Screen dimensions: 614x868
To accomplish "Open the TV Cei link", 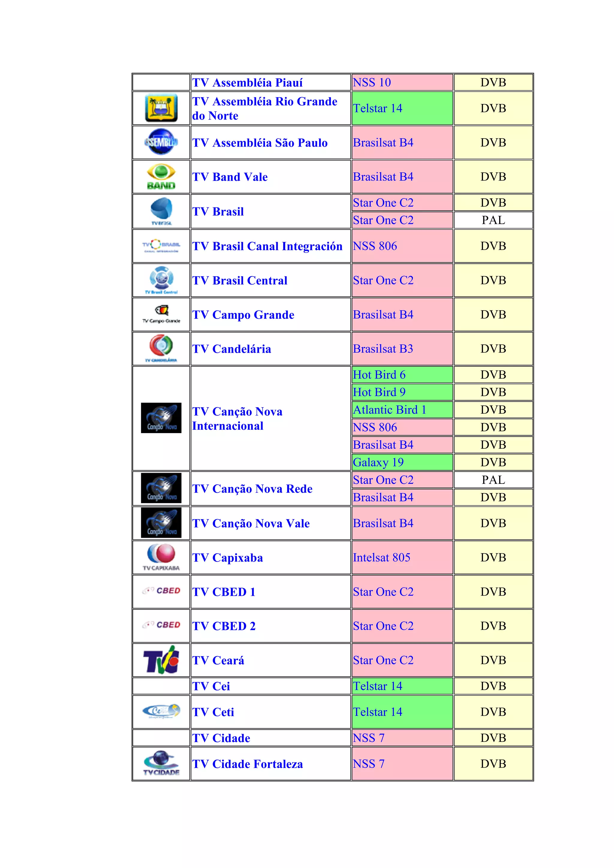I will (x=211, y=686).
